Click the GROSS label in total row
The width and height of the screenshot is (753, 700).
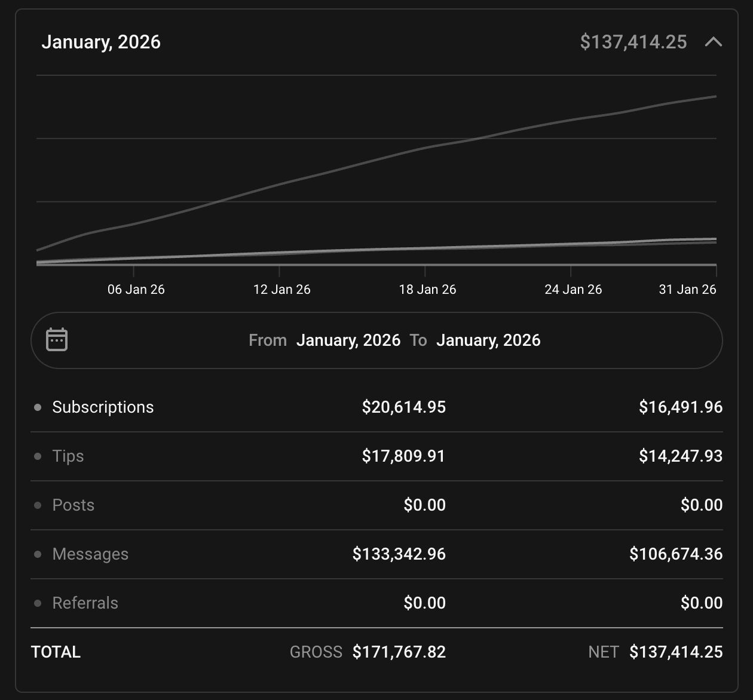(316, 652)
